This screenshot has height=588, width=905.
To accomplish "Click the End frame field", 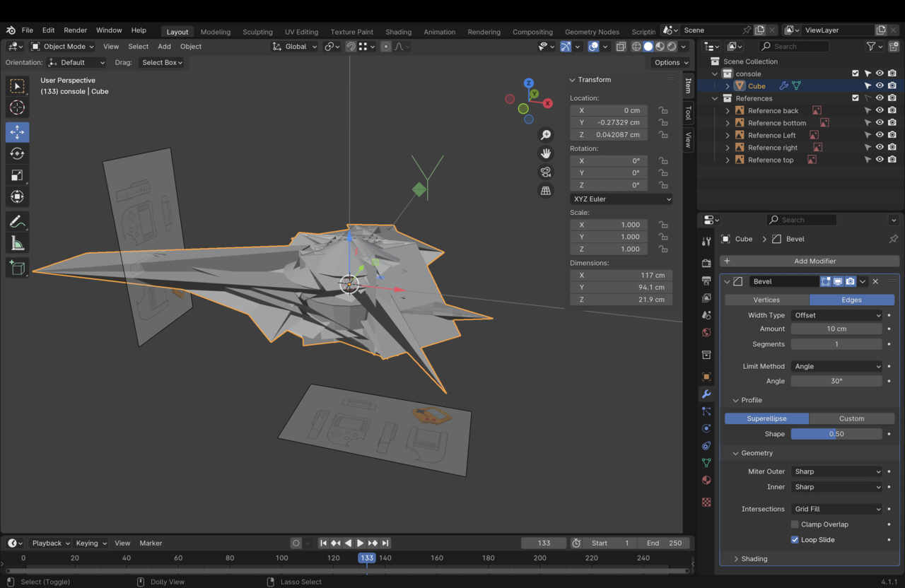I will pos(663,543).
